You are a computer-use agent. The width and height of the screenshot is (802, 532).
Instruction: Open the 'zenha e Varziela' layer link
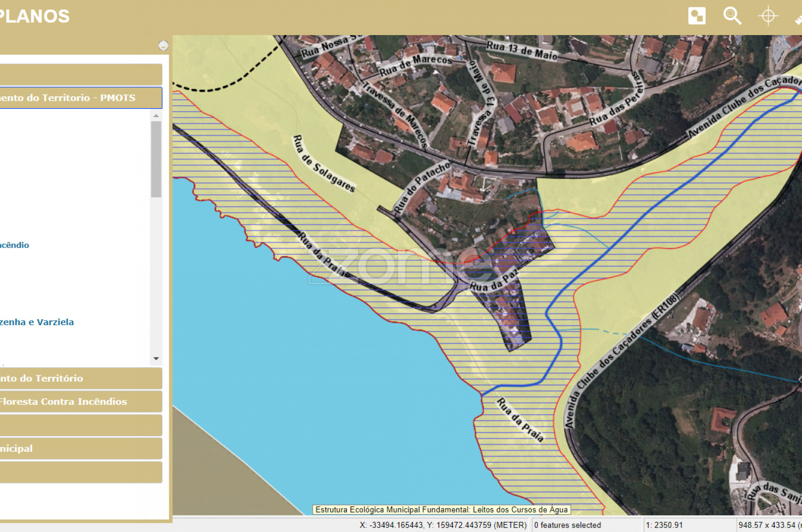37,322
